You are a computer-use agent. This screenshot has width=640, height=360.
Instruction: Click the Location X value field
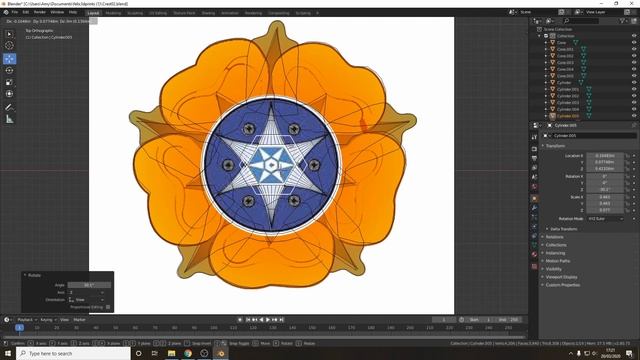(x=605, y=156)
